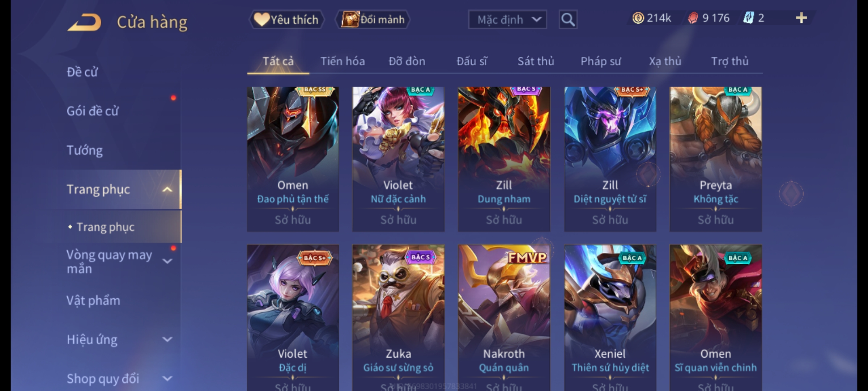Open Yêu thích heart favorites
Image resolution: width=868 pixels, height=391 pixels.
pyautogui.click(x=286, y=20)
